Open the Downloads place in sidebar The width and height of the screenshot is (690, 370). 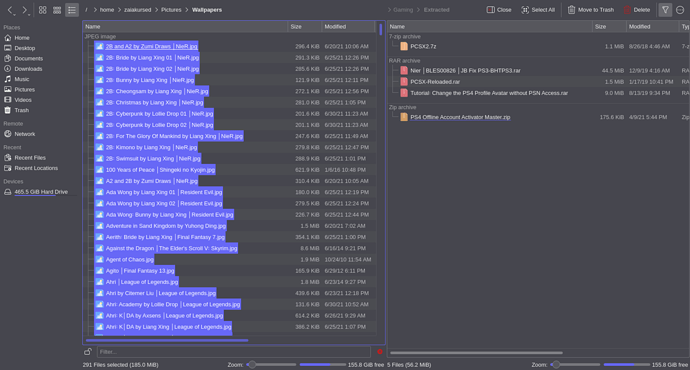tap(28, 69)
